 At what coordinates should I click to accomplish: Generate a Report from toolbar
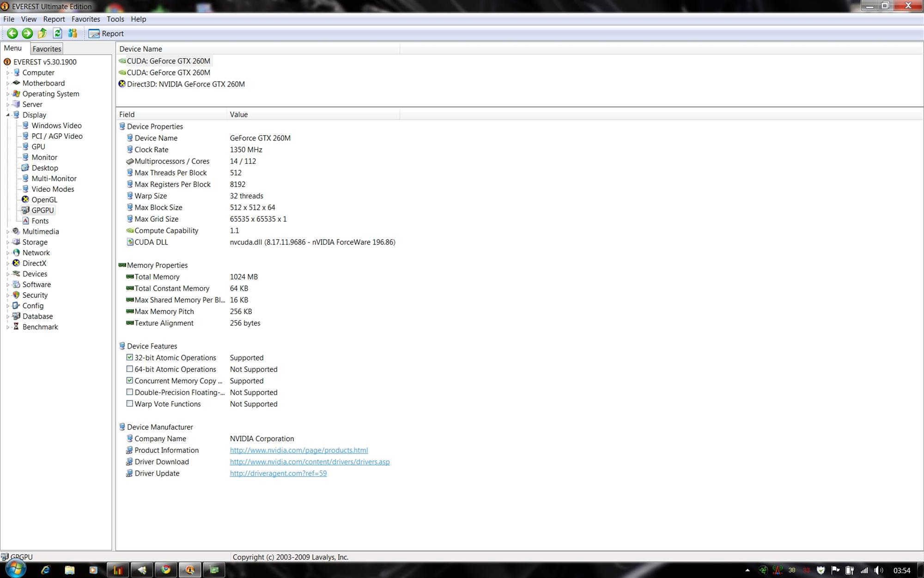coord(106,33)
